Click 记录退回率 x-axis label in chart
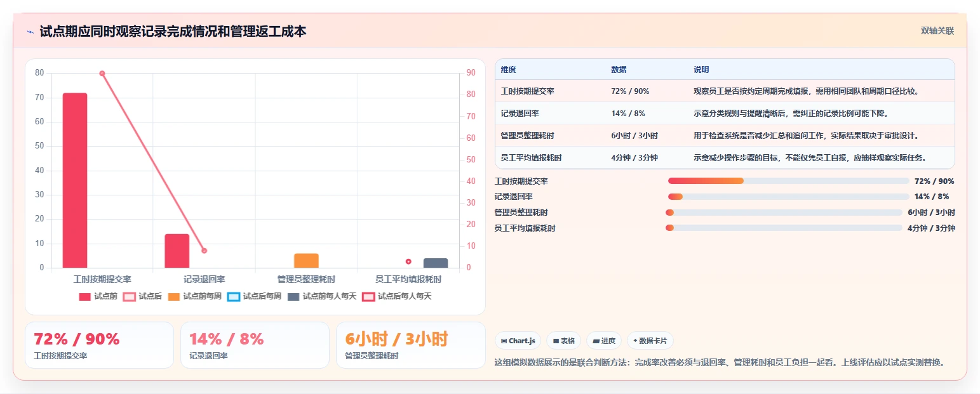The image size is (980, 394). tap(205, 279)
